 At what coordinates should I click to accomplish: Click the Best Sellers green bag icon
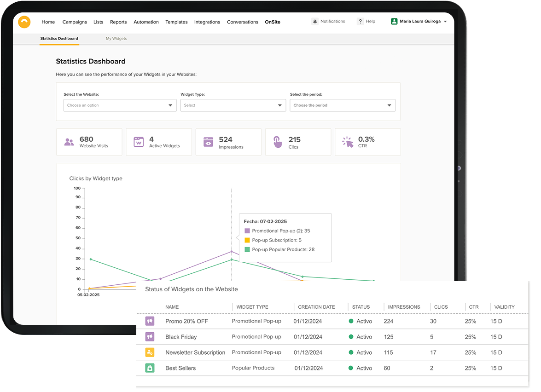pyautogui.click(x=150, y=368)
